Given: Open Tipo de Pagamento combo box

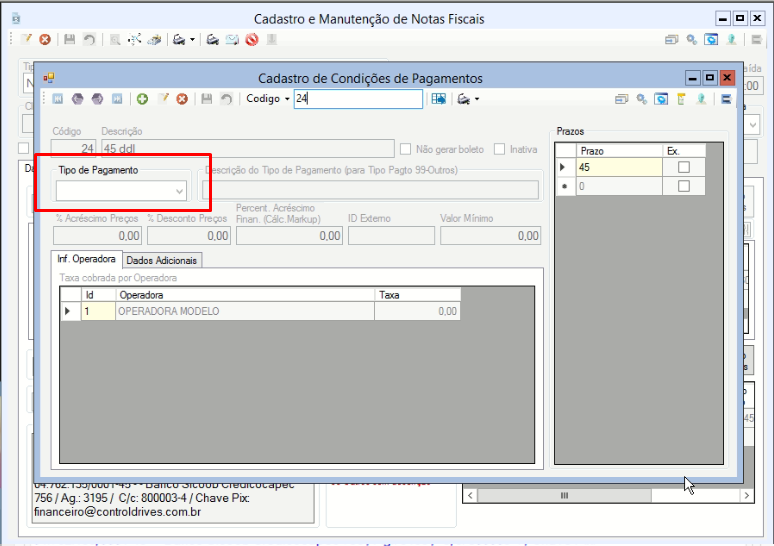Looking at the screenshot, I should pyautogui.click(x=121, y=191).
